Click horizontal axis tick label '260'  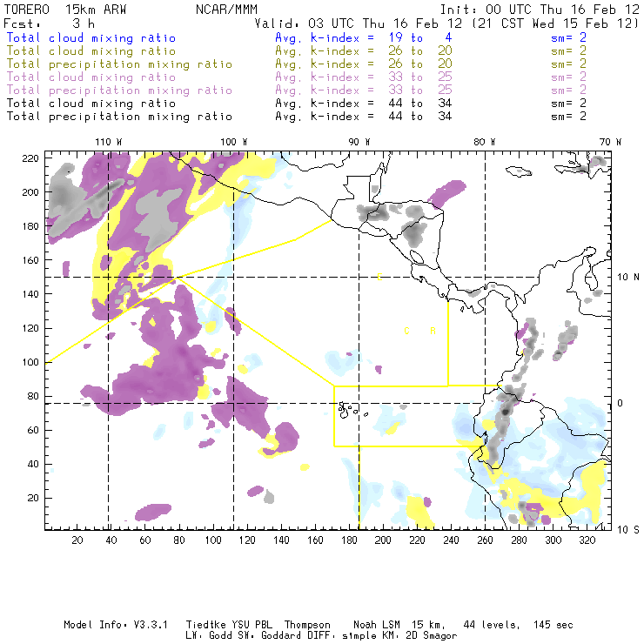tap(485, 540)
